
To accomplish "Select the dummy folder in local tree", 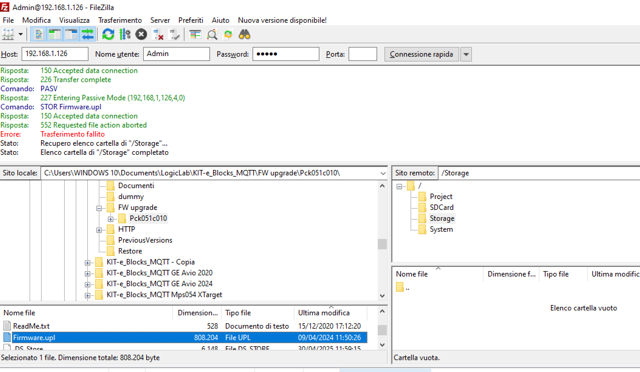I will 131,196.
